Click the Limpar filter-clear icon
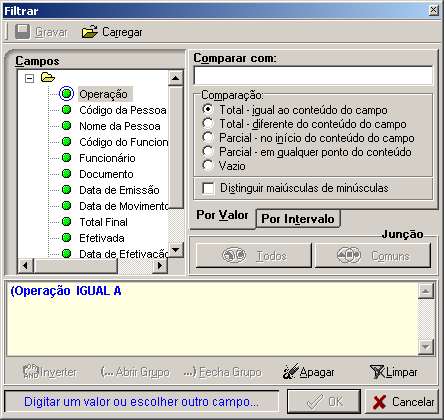 (x=378, y=372)
